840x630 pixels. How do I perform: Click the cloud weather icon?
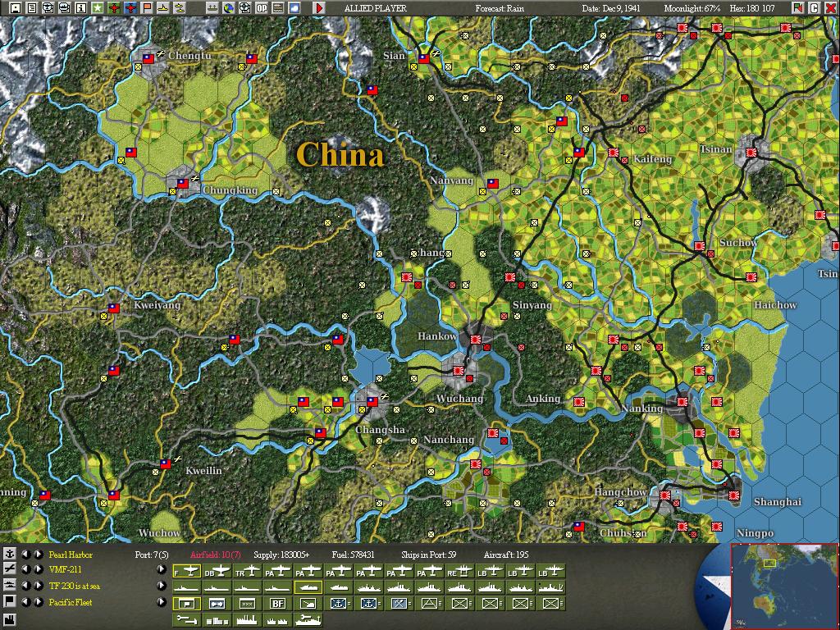294,8
